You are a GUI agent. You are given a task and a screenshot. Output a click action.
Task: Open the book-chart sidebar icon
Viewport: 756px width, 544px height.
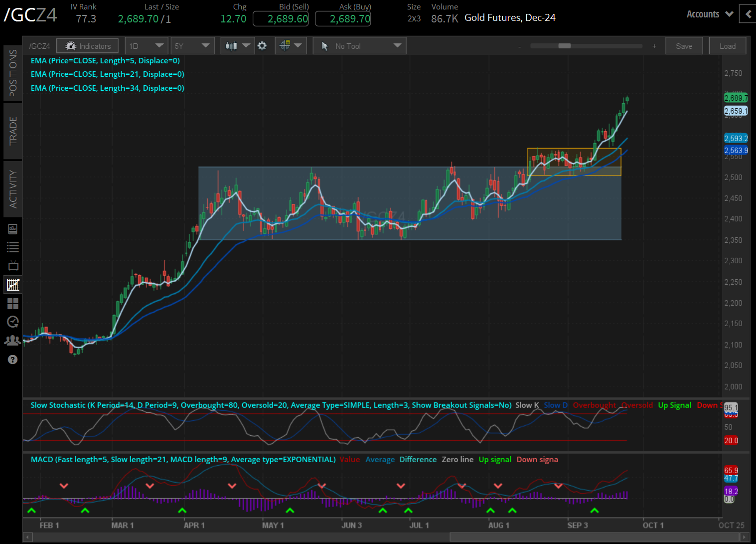coord(13,229)
